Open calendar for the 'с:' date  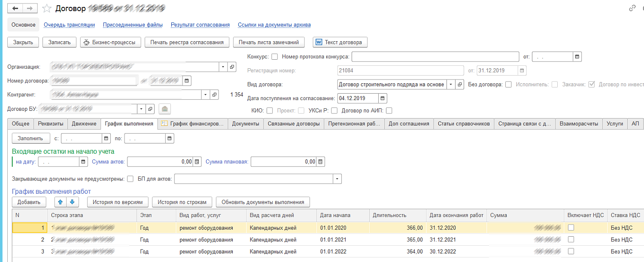106,138
